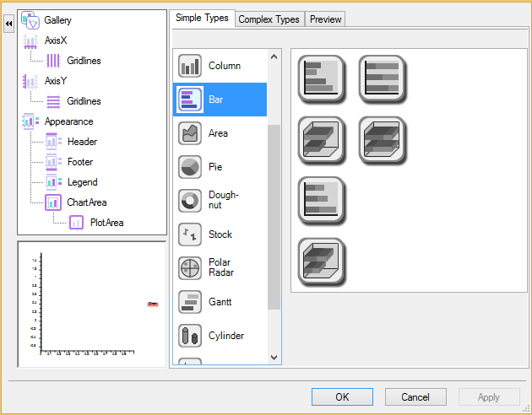Select the PlotArea tree node
This screenshot has width=532, height=415.
click(106, 223)
